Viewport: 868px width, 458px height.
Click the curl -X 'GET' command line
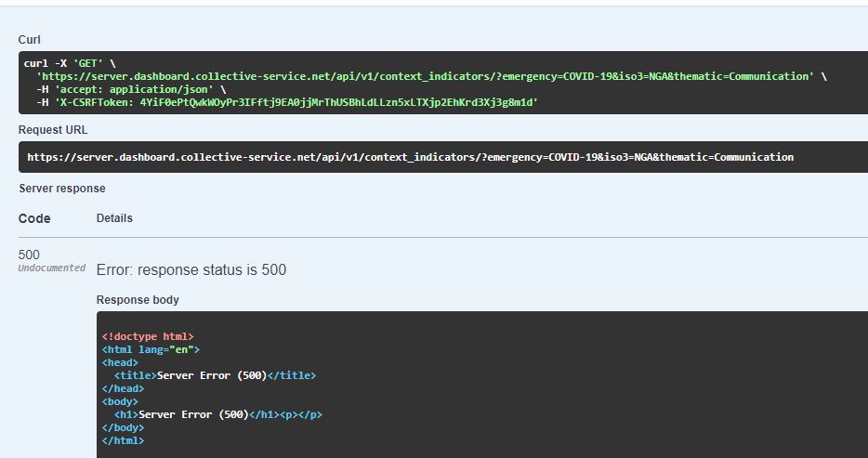70,63
